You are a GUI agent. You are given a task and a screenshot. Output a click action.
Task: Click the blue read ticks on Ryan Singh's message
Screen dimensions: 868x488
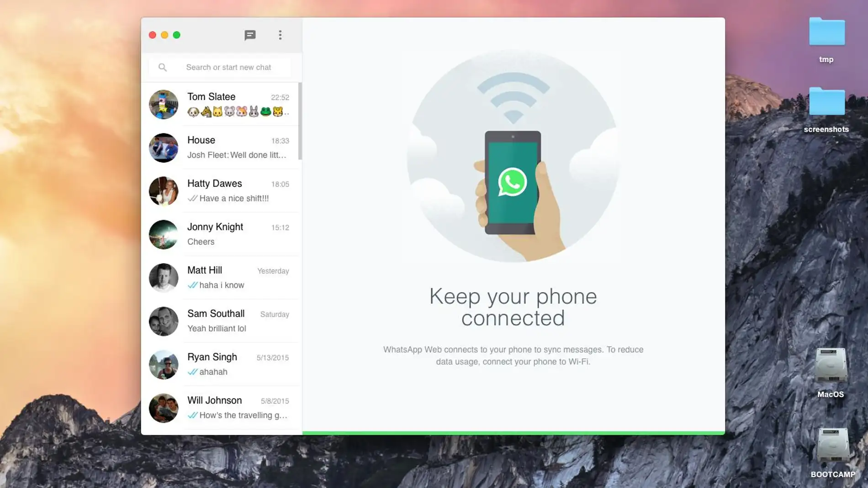192,372
